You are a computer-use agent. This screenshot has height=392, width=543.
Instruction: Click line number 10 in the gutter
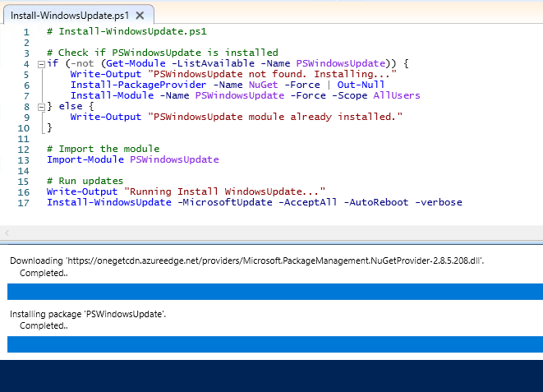[24, 128]
